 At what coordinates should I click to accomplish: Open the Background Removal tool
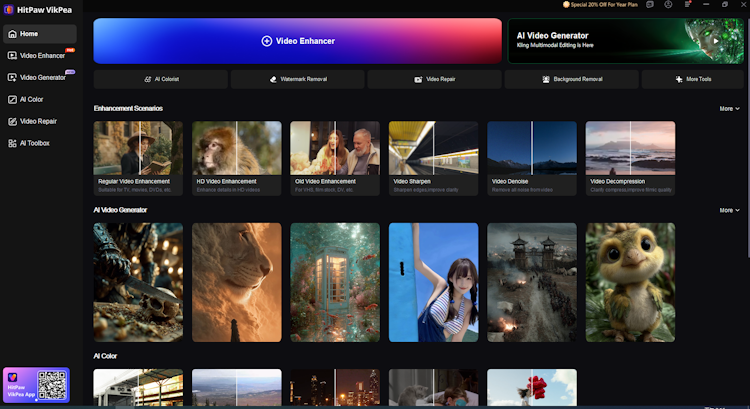(x=572, y=79)
